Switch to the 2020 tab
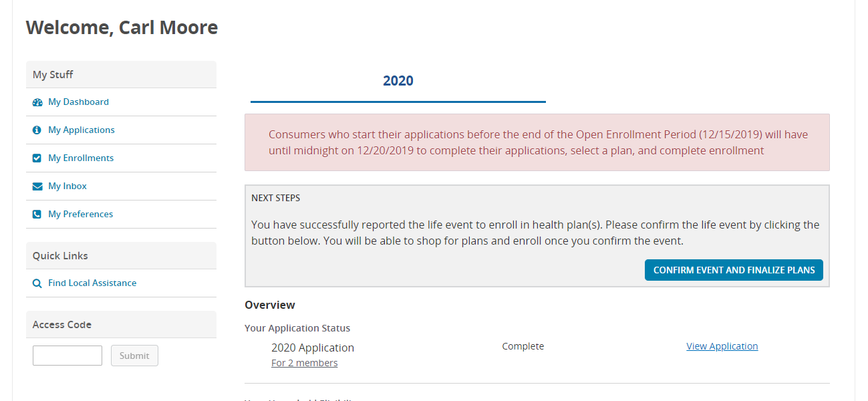The height and width of the screenshot is (401, 868). coord(398,81)
